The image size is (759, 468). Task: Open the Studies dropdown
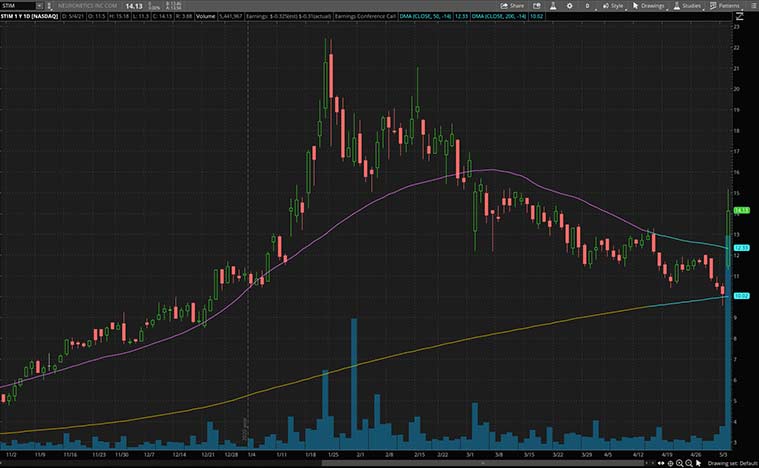[687, 6]
